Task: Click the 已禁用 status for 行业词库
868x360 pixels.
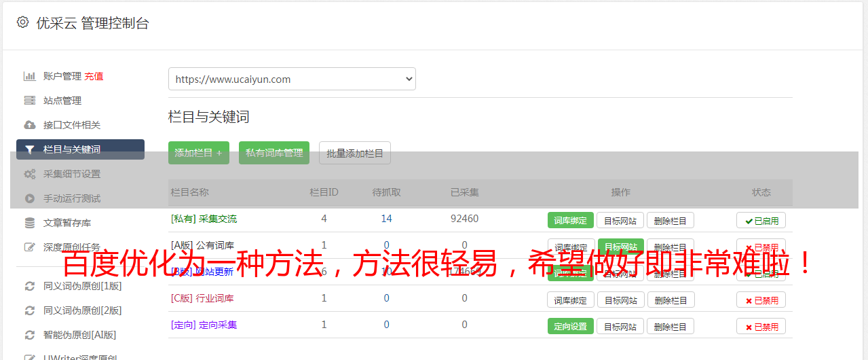Action: (x=761, y=300)
